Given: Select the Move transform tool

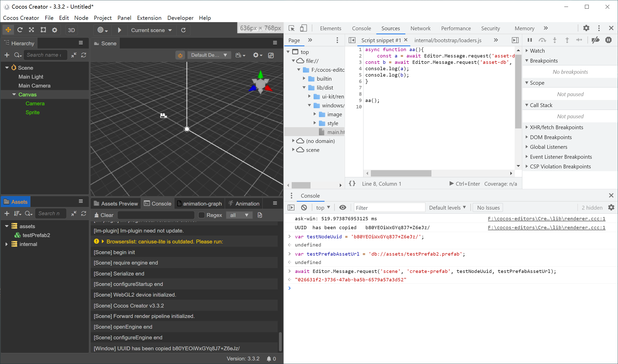Looking at the screenshot, I should (x=8, y=30).
